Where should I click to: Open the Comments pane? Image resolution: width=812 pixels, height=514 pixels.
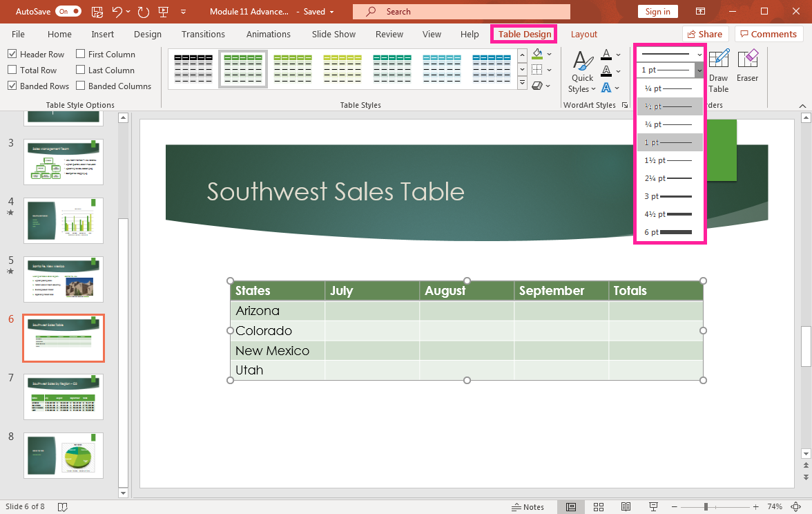click(768, 34)
